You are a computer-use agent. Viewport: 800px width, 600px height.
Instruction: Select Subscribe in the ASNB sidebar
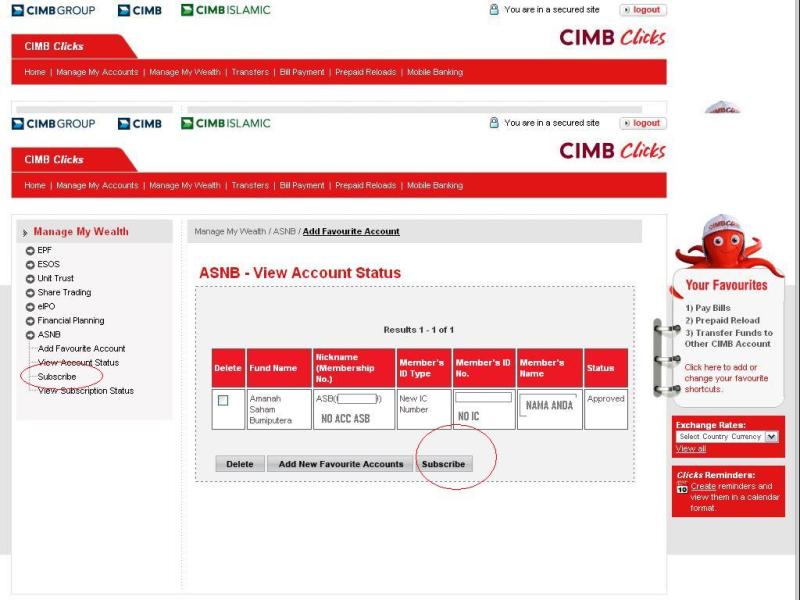(x=57, y=377)
